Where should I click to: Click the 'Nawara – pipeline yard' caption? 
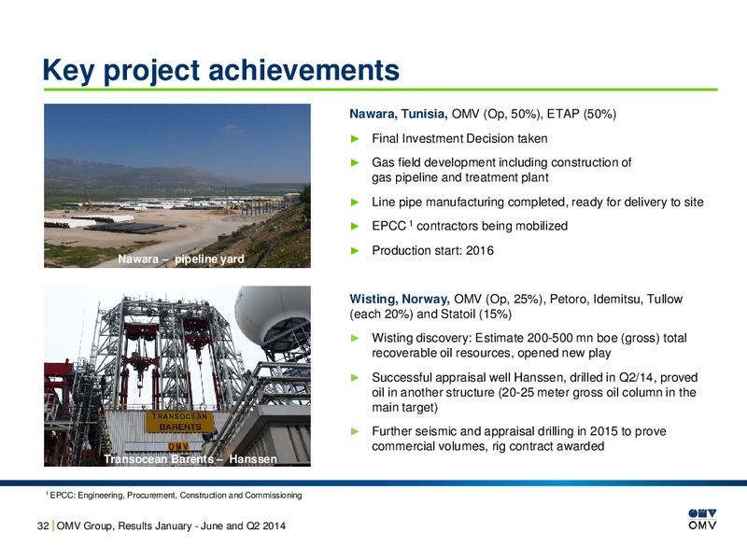coord(180,259)
